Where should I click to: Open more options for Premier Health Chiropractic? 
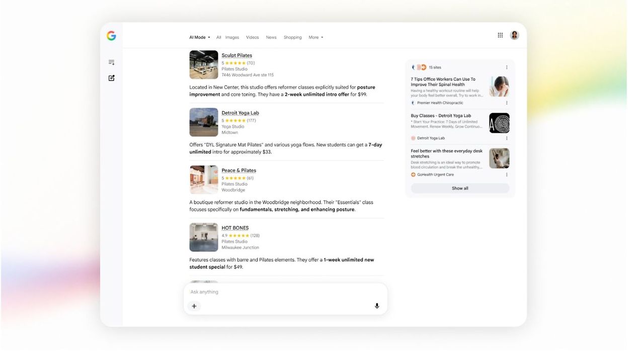(507, 103)
